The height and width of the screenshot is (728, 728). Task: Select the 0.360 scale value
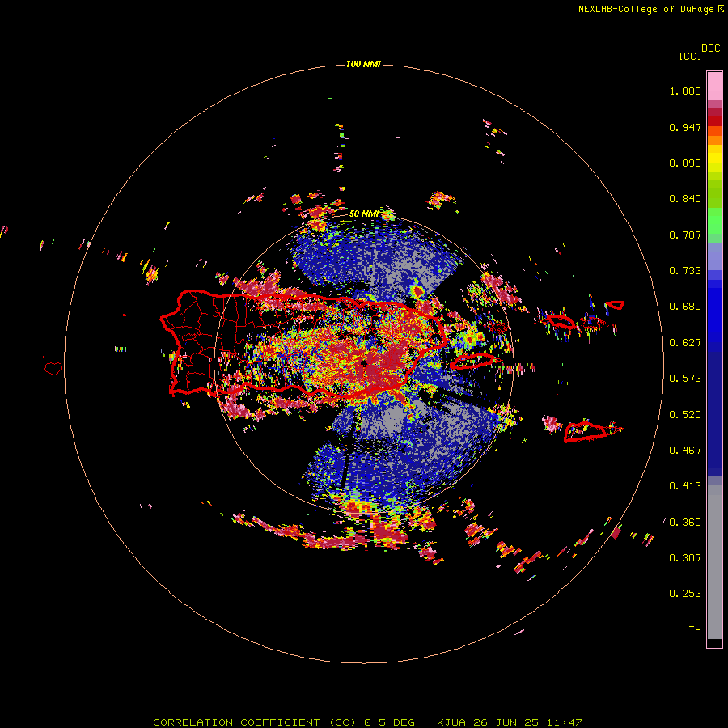[x=685, y=523]
